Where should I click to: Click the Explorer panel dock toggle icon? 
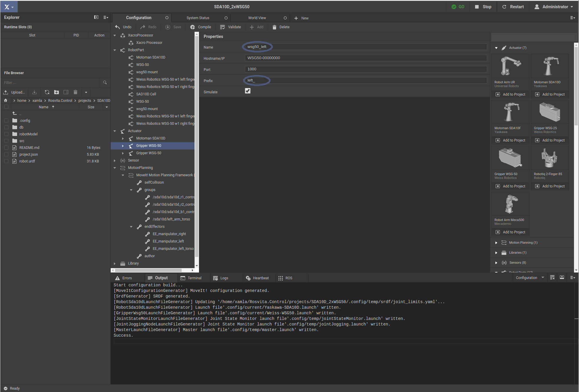(x=96, y=17)
